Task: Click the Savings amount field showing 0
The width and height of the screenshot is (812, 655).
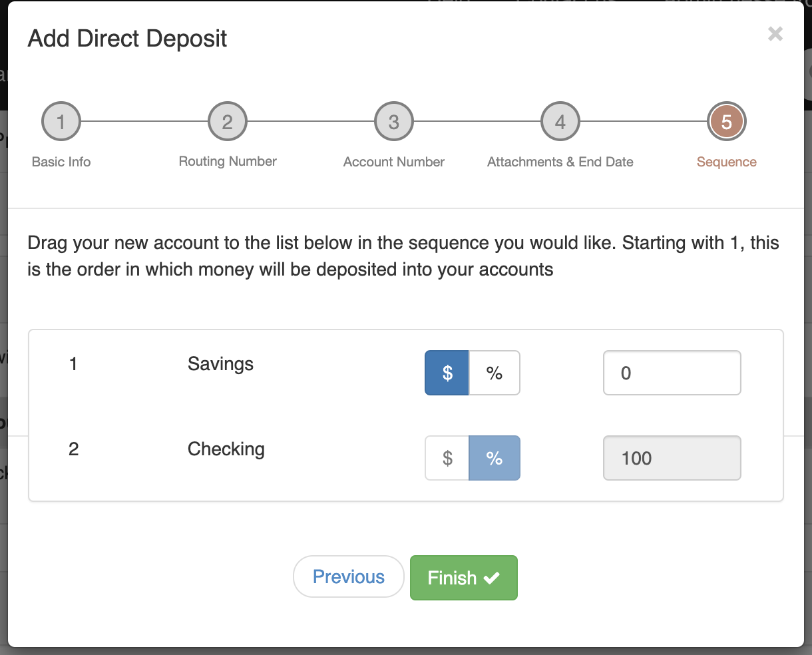Action: [672, 373]
